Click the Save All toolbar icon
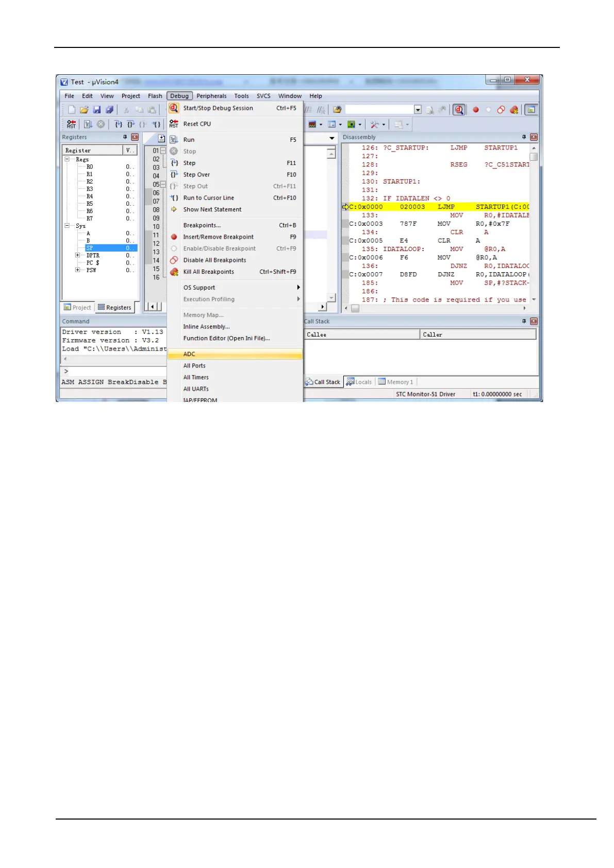This screenshot has height=868, width=614. click(109, 110)
